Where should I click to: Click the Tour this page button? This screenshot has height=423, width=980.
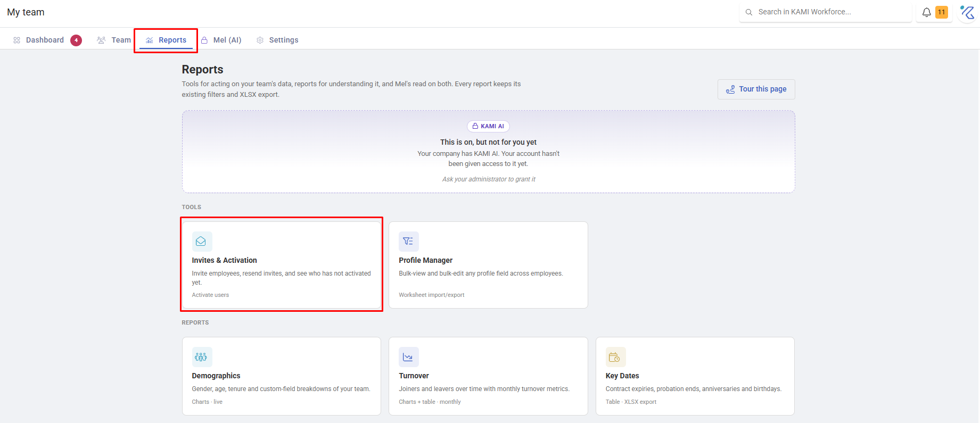pos(756,89)
